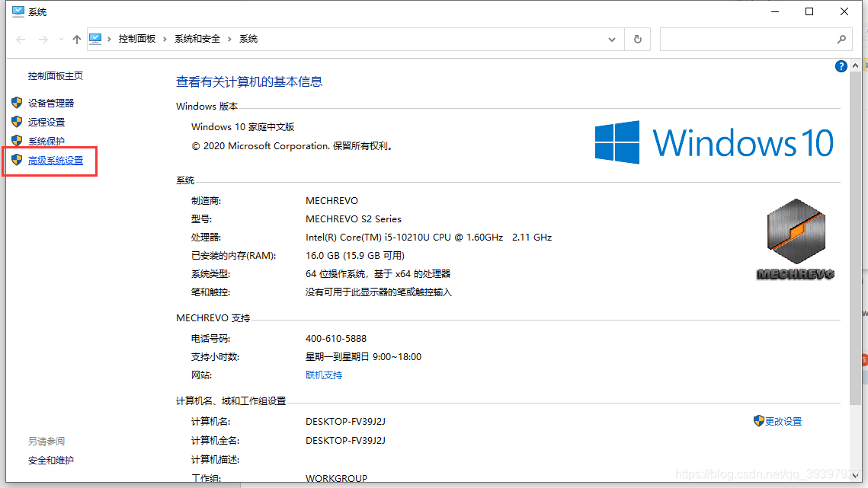Click into the control panel search box
868x488 pixels.
point(756,40)
